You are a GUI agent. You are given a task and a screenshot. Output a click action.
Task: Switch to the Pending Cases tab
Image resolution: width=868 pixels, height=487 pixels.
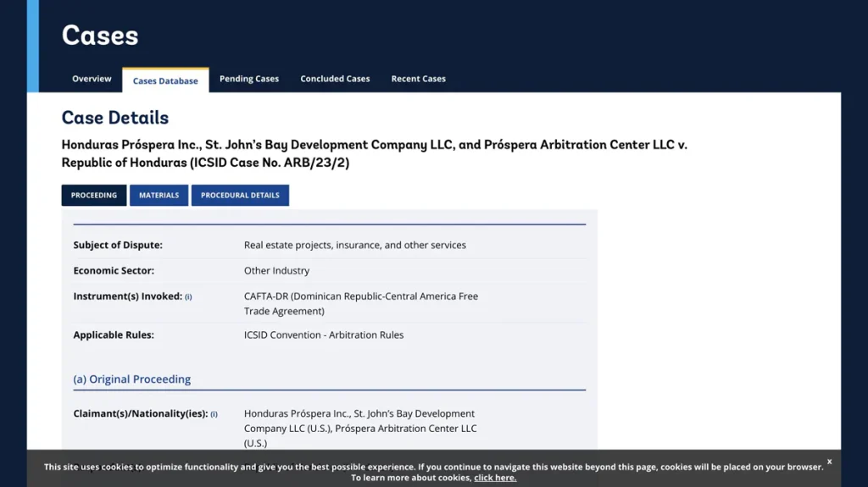[249, 79]
